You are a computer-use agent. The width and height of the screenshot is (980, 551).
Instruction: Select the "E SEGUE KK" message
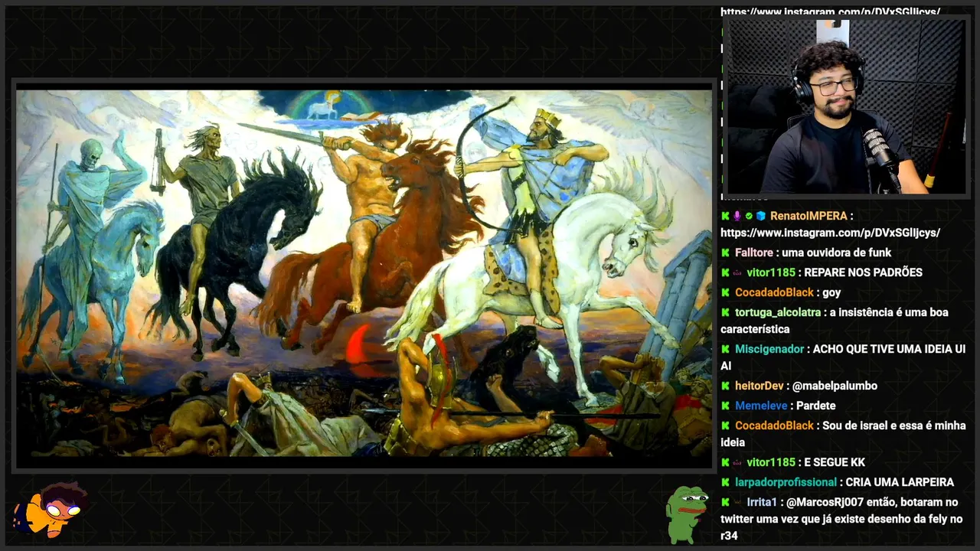[835, 462]
